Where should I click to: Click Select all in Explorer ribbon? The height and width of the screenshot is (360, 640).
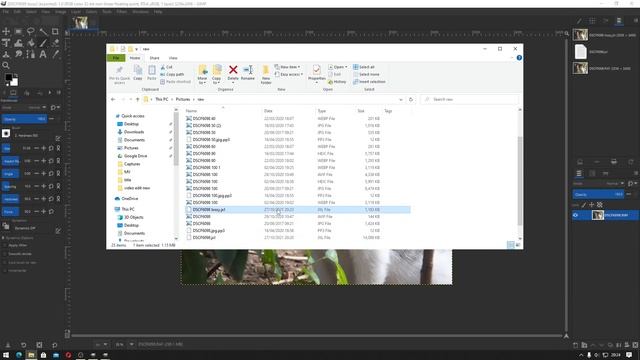pos(364,67)
